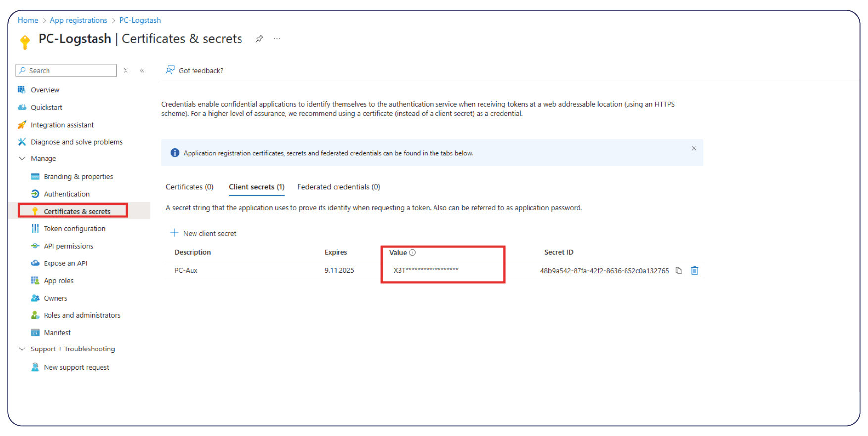868x436 pixels.
Task: Open Diagnose and solve problems
Action: pyautogui.click(x=77, y=142)
